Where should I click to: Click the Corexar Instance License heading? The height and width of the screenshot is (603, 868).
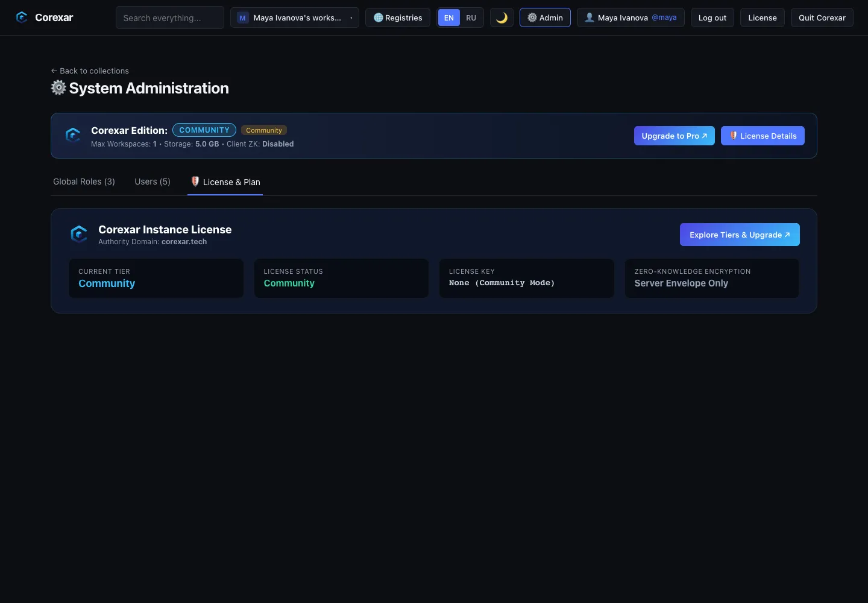click(165, 229)
